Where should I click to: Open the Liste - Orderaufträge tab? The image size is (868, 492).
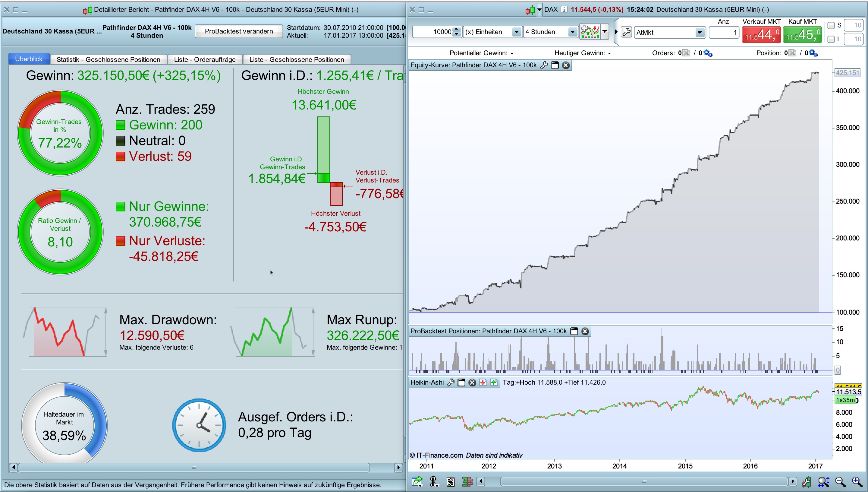pos(205,59)
